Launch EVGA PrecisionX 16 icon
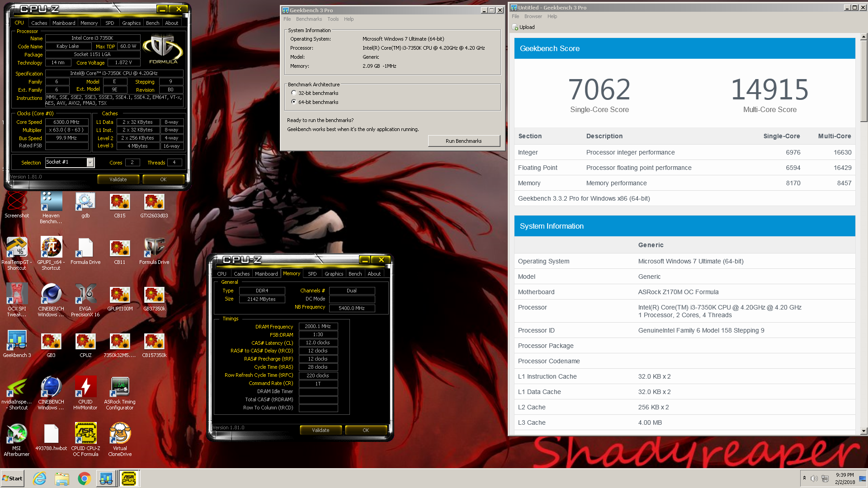The width and height of the screenshot is (868, 488). click(x=85, y=300)
